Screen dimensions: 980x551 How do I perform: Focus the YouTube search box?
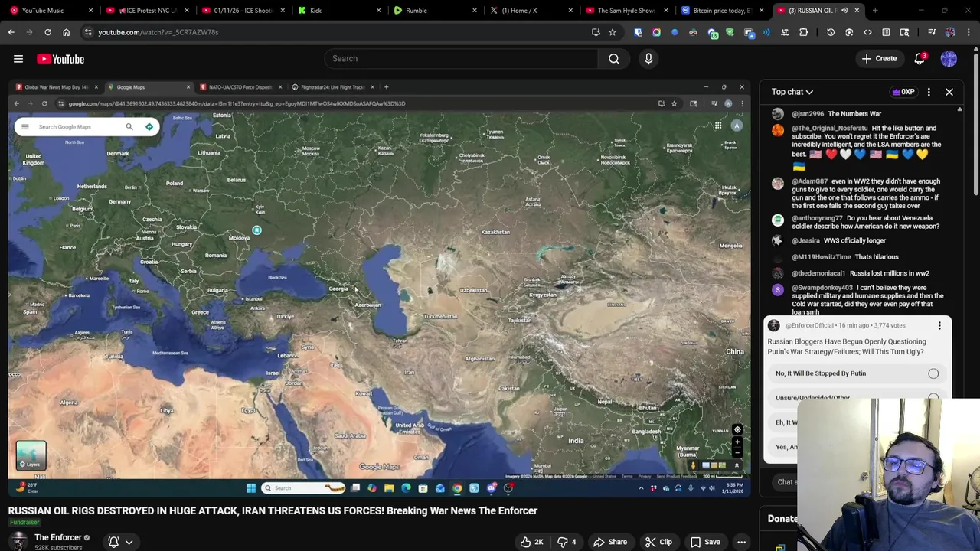(461, 59)
